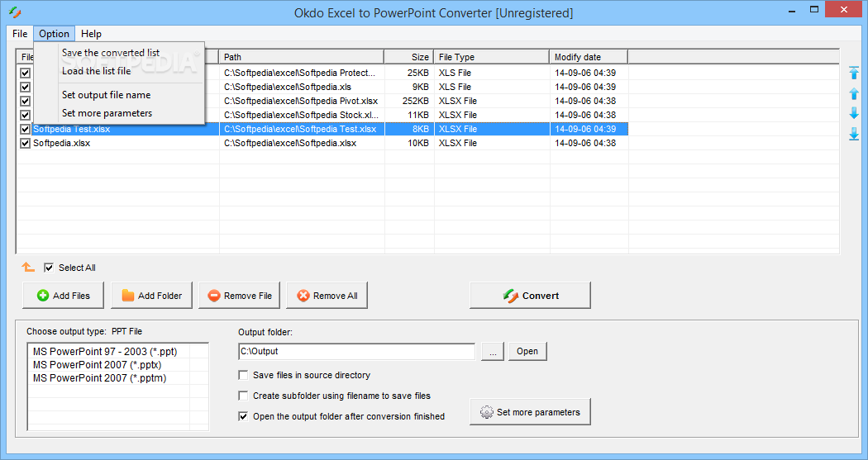Screen dimensions: 868x460
Task: Uncheck the checkbox for Softpedia Protect row
Action: point(25,73)
